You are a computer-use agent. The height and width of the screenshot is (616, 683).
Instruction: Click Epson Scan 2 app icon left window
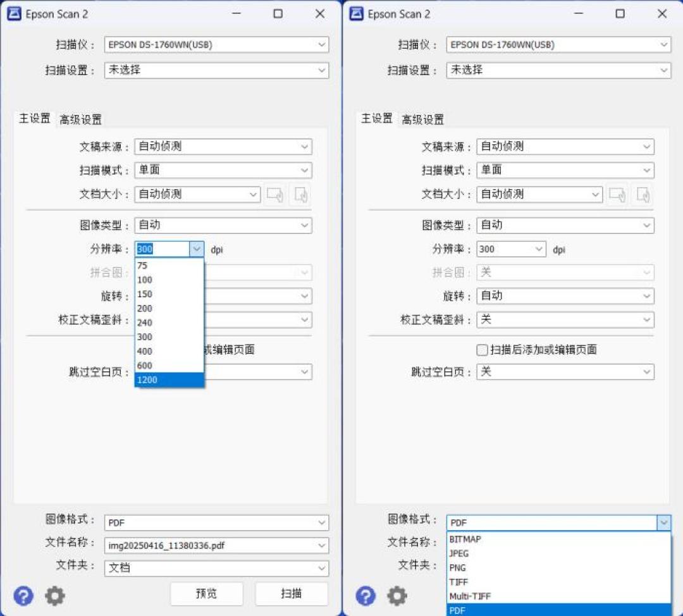[x=14, y=14]
